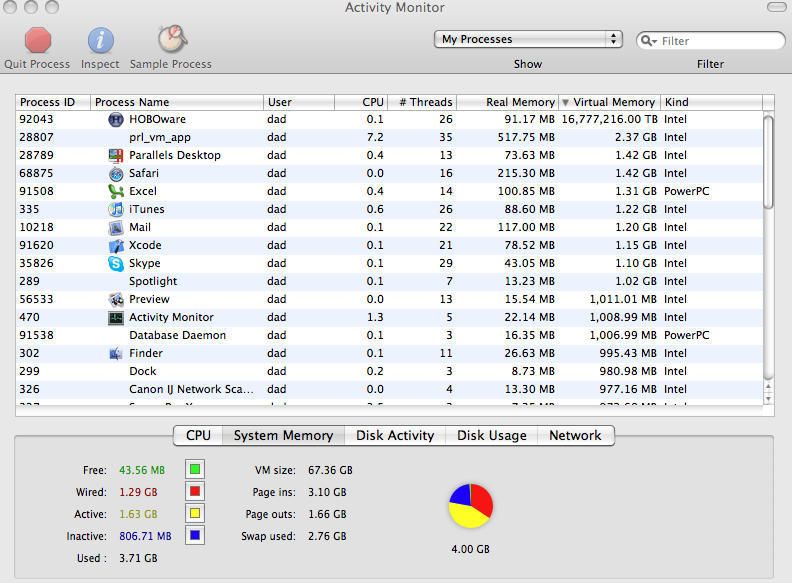This screenshot has height=583, width=792.
Task: Sort by CPU column header
Action: click(x=361, y=102)
